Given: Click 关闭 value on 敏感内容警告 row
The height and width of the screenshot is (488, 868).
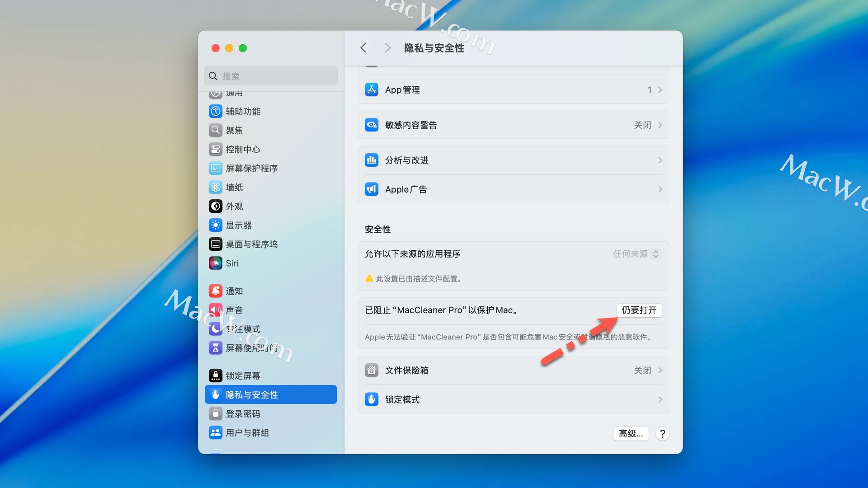Looking at the screenshot, I should (x=642, y=125).
